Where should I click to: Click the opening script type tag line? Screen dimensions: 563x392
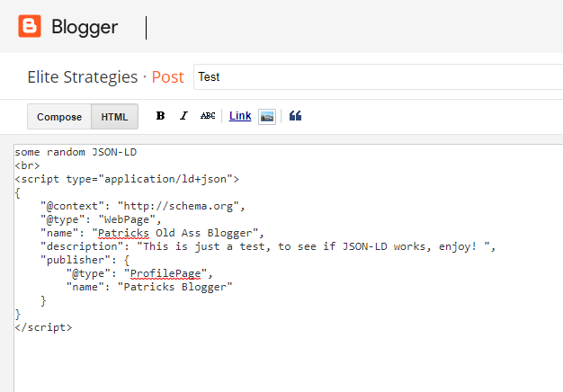pos(127,179)
